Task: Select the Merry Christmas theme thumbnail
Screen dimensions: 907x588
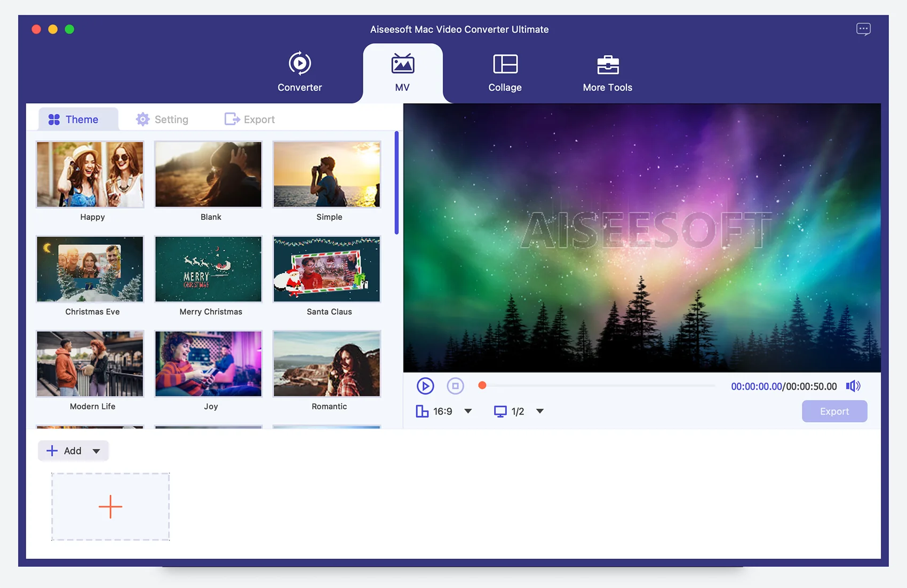Action: point(209,269)
